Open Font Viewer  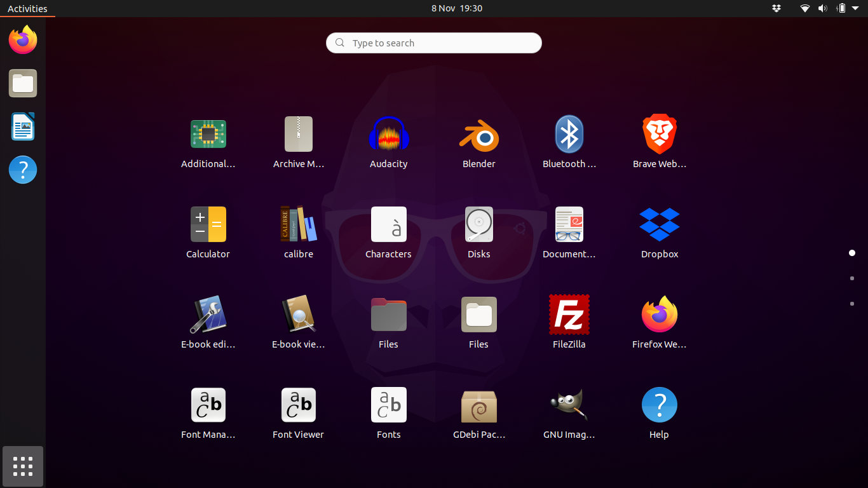click(x=299, y=413)
